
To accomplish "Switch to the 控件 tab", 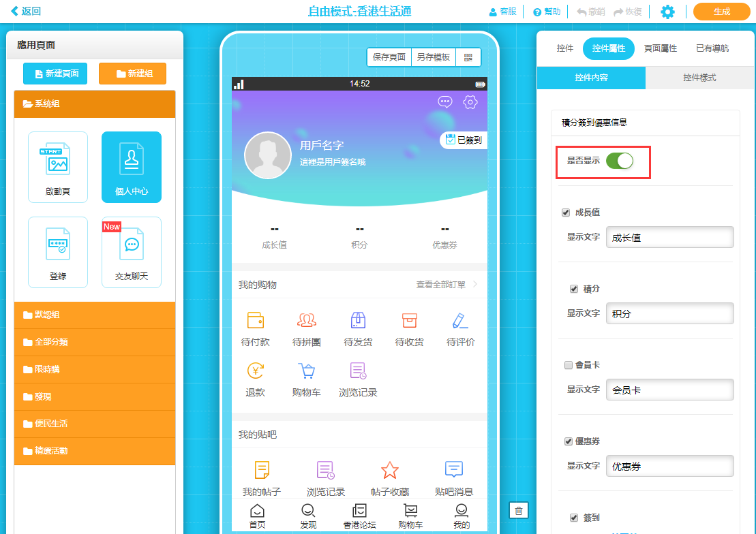I will pos(564,48).
